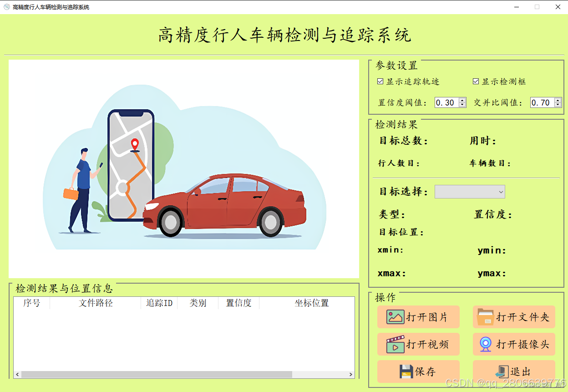Click the 用时 label
568x392 pixels.
pyautogui.click(x=483, y=141)
